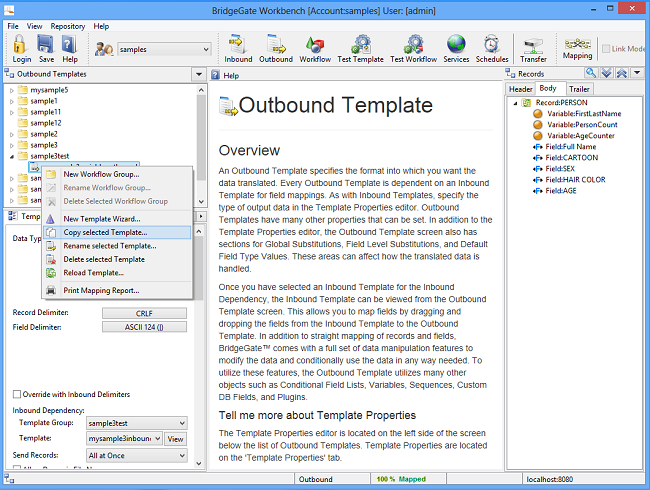Open the samples account dropdown
The height and width of the screenshot is (490, 650).
(x=165, y=49)
